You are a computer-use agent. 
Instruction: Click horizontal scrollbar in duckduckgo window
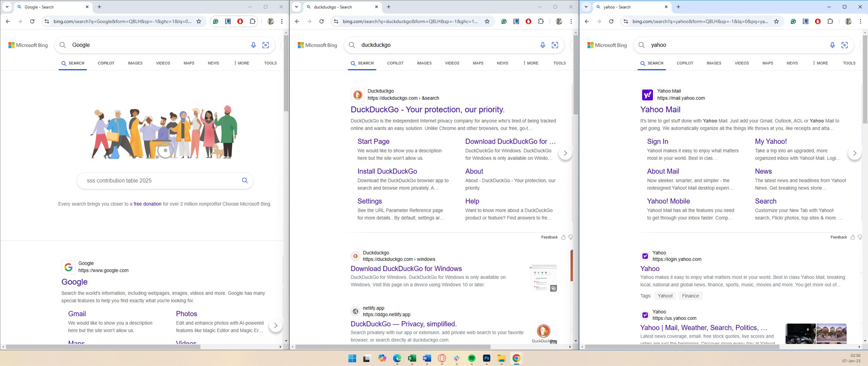coord(393,347)
